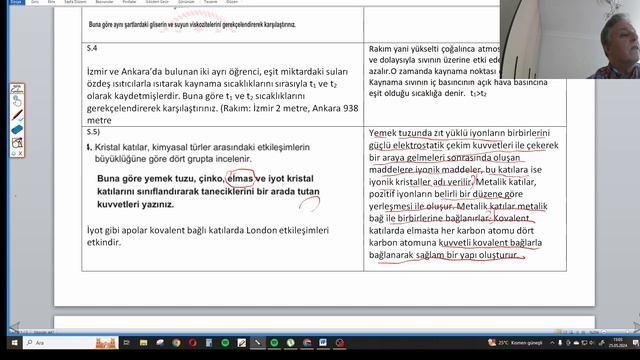Click the "S.4" question label
This screenshot has height=360, width=640.
pyautogui.click(x=92, y=48)
